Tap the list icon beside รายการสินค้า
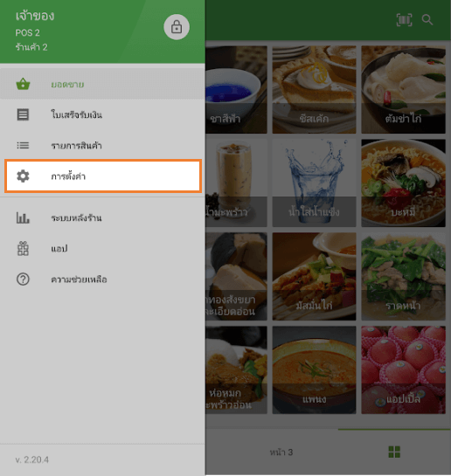The image size is (451, 476). pos(23,145)
